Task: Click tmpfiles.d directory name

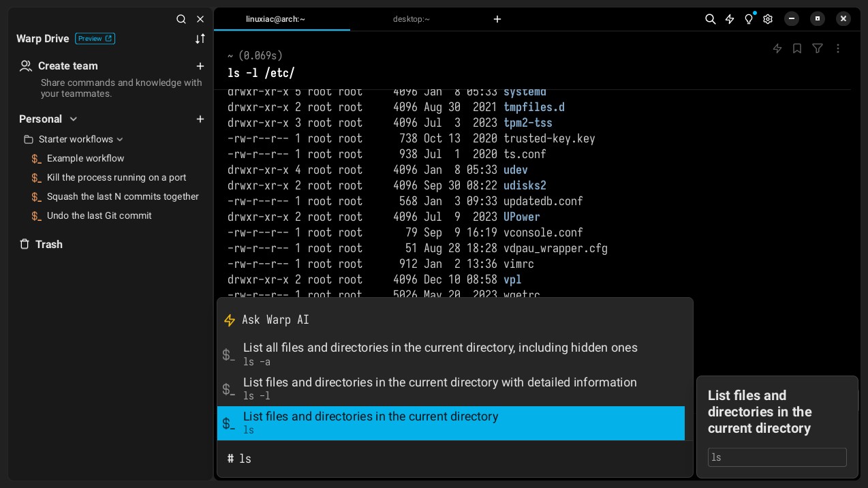Action: 534,107
